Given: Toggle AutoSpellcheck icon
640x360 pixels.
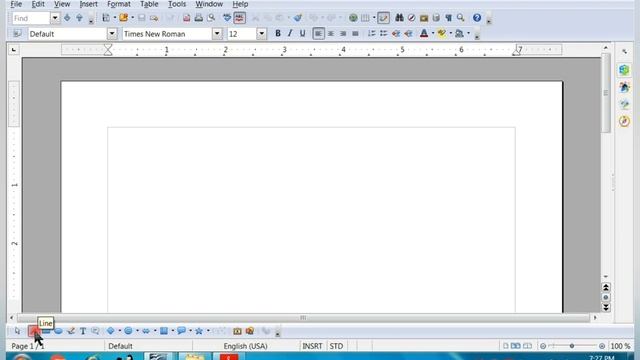Looking at the screenshot, I should pyautogui.click(x=240, y=18).
